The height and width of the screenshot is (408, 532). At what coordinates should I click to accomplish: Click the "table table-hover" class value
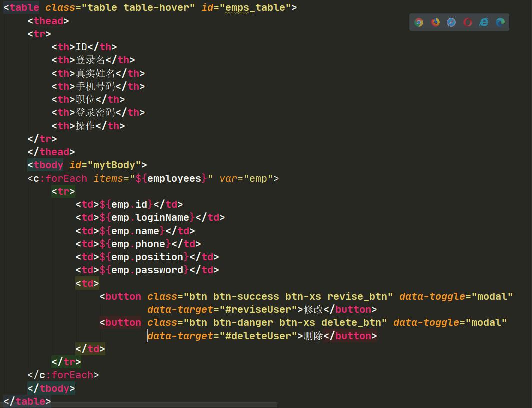click(x=138, y=8)
